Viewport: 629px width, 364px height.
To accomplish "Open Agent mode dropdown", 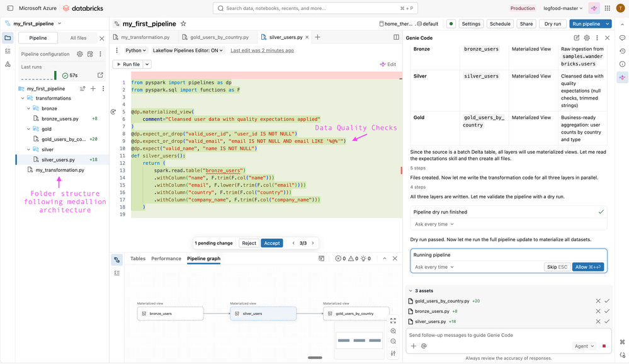I will click(x=584, y=346).
